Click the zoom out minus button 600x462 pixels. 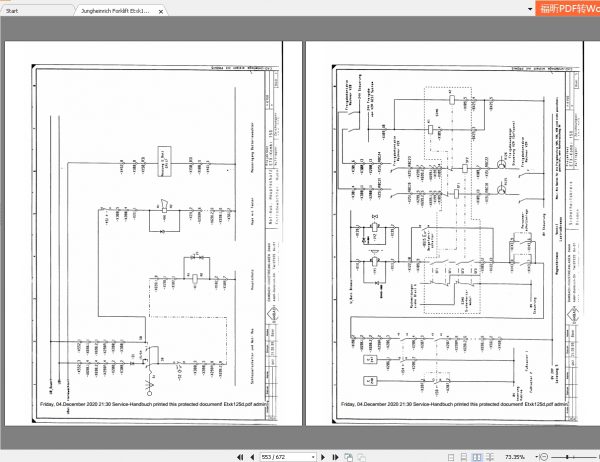coord(545,457)
